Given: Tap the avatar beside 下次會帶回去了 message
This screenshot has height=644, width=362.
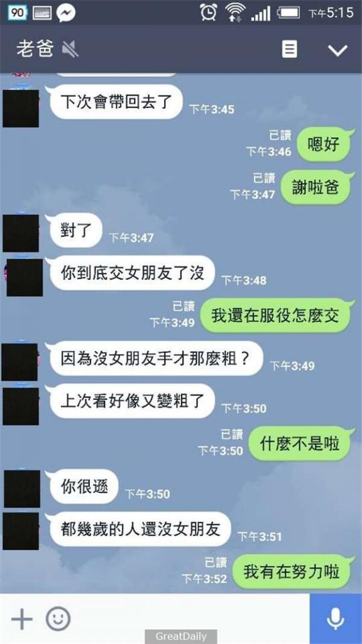Looking at the screenshot, I should [21, 108].
